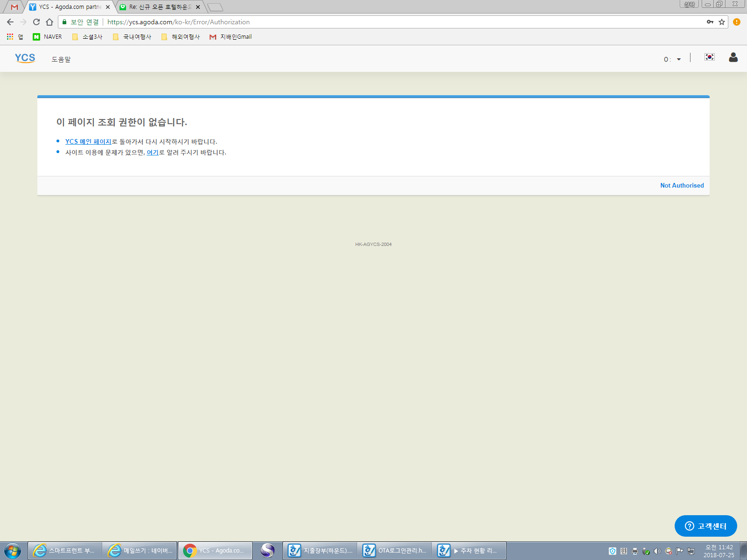Open the Chrome apps grid shortcut
Screen dimensions: 747x560
pyautogui.click(x=10, y=36)
